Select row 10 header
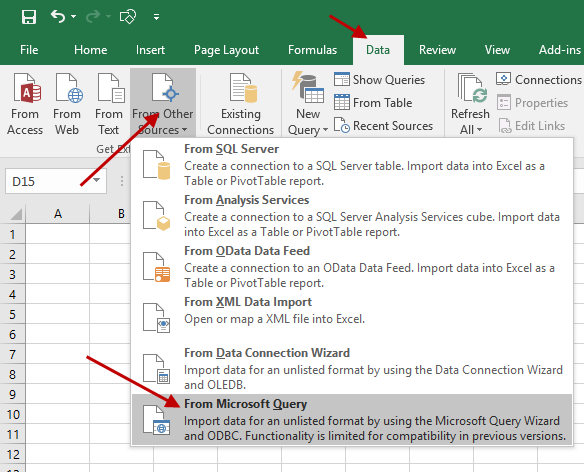Image resolution: width=584 pixels, height=472 pixels. (13, 414)
